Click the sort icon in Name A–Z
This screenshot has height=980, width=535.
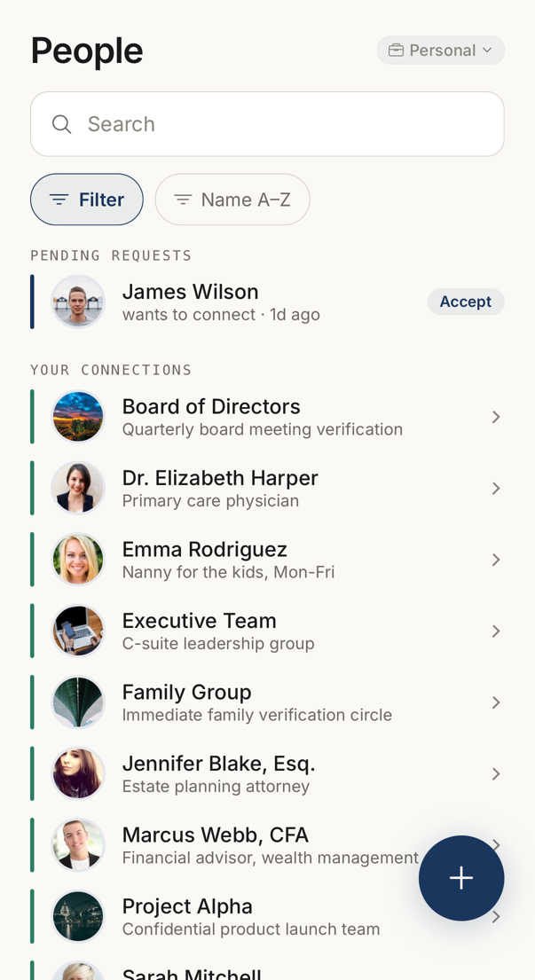(183, 200)
